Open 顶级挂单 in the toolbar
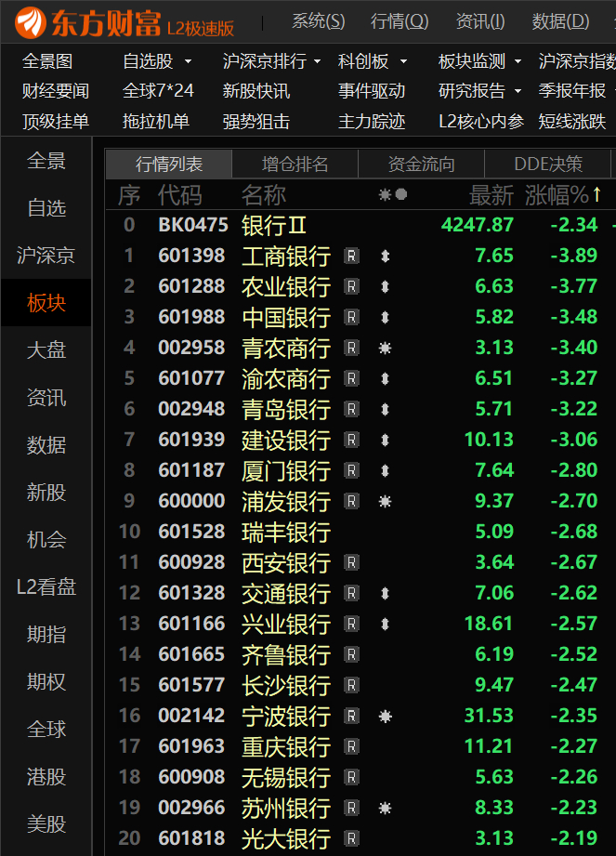The image size is (616, 856). tap(56, 121)
